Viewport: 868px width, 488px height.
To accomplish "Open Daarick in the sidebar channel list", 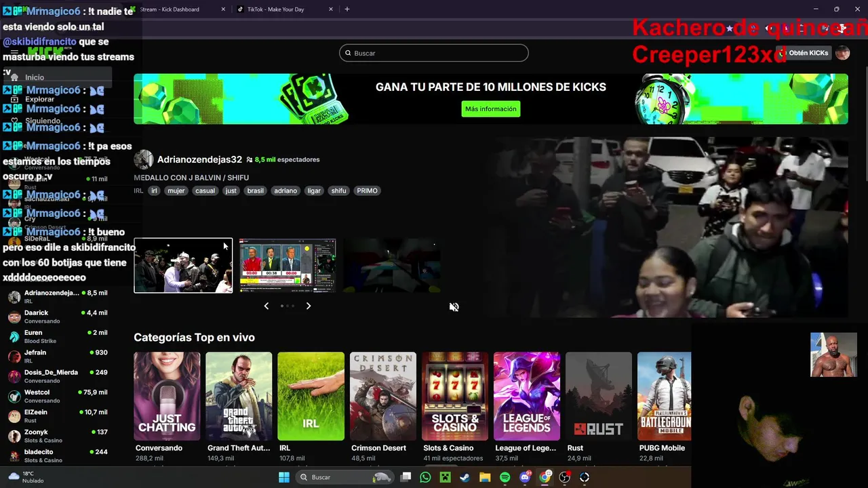I will (58, 317).
